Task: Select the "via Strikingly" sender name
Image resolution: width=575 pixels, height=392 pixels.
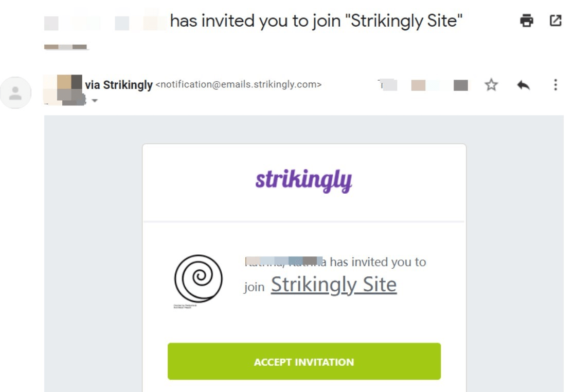Action: (x=119, y=85)
